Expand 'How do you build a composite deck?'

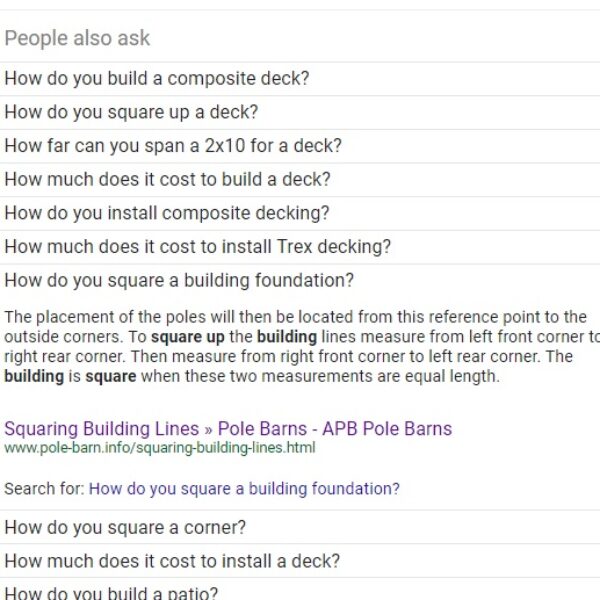pos(156,78)
